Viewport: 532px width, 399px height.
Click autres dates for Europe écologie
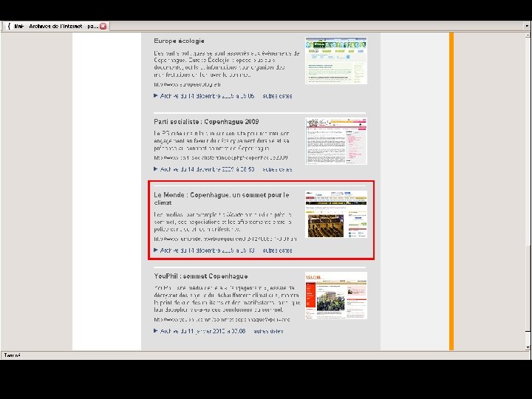277,96
